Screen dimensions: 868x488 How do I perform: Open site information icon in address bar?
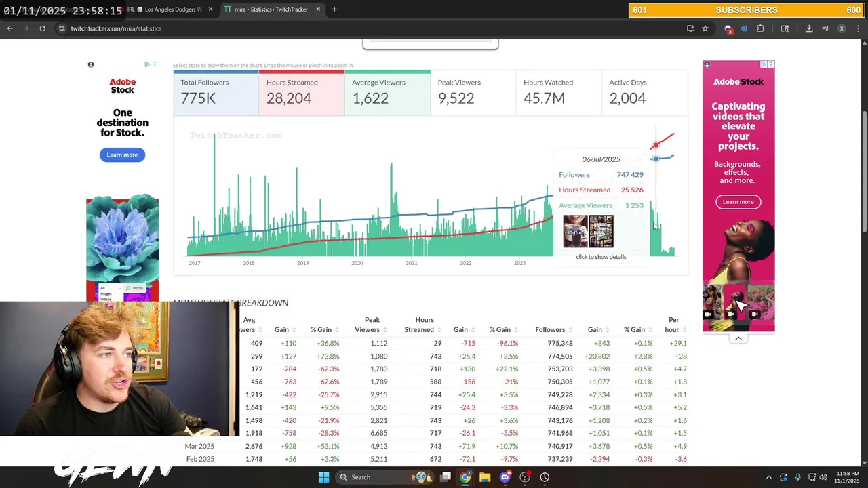click(x=61, y=28)
